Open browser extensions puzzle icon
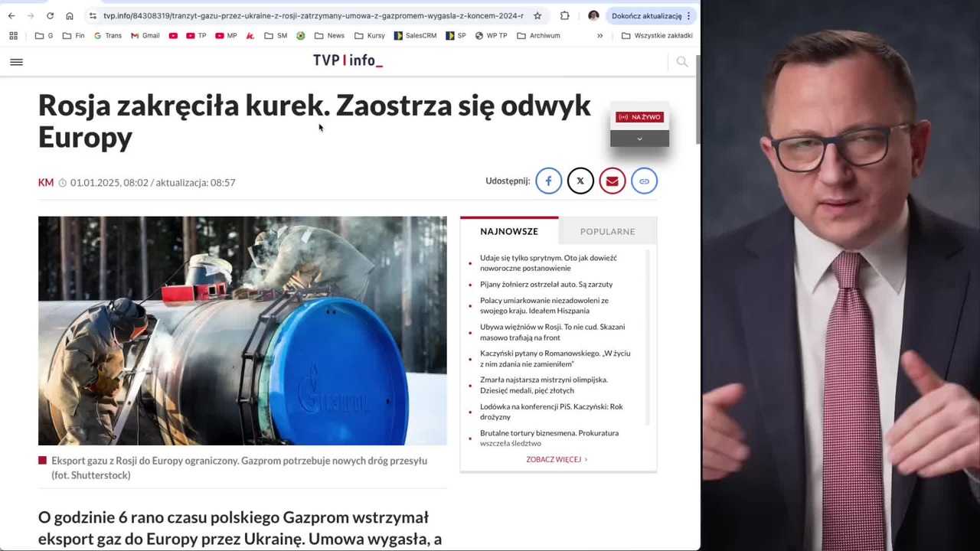 564,15
